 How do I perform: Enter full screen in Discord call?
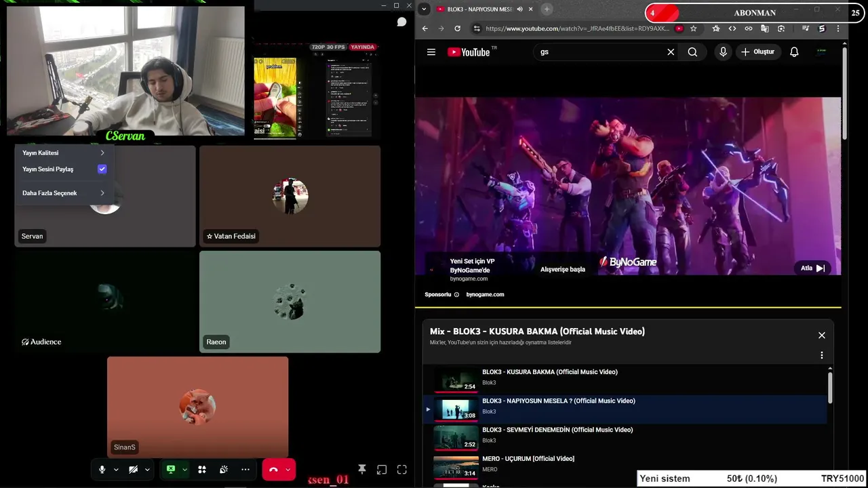[402, 469]
